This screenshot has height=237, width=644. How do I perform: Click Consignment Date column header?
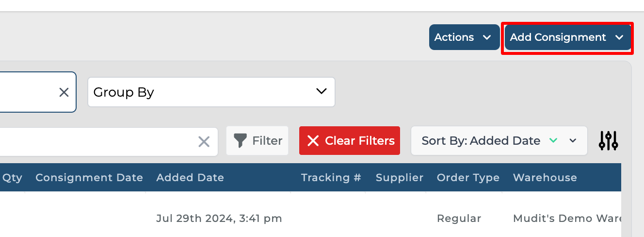89,178
